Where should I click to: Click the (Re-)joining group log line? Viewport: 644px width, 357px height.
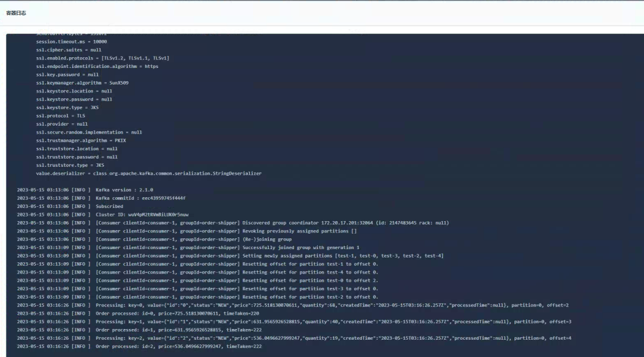[154, 239]
